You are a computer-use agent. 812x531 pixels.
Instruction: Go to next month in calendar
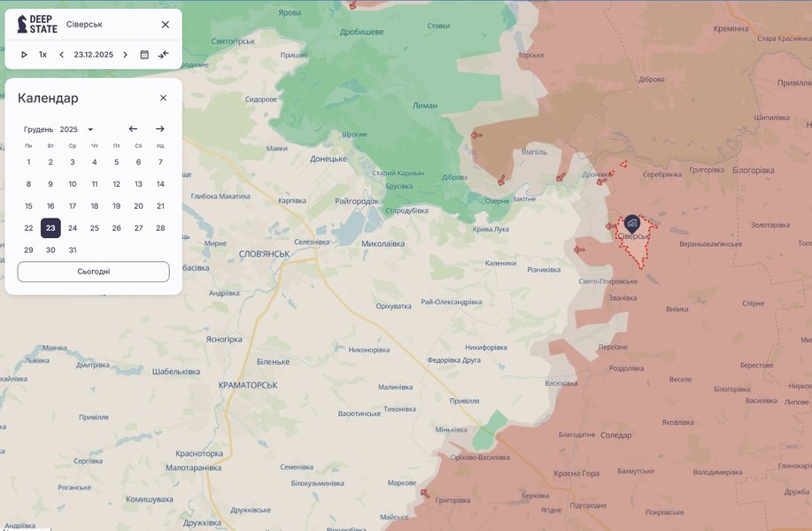click(159, 129)
